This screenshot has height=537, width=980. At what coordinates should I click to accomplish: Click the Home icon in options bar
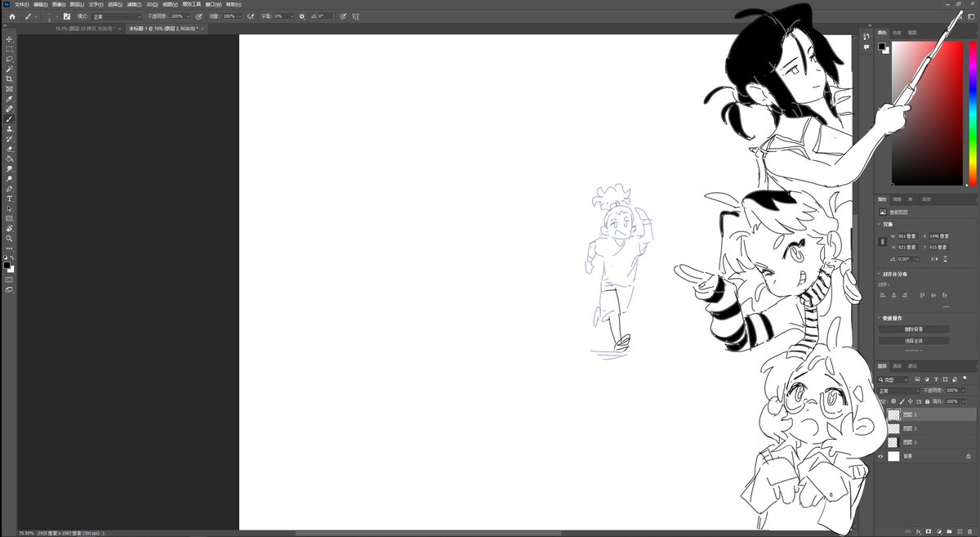11,16
